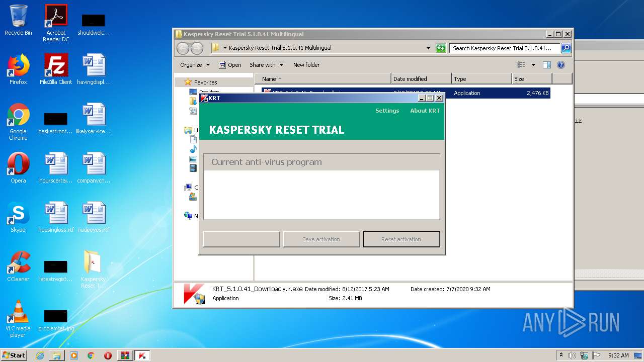Show hidden tray icons arrow
This screenshot has width=644, height=362.
click(x=561, y=355)
